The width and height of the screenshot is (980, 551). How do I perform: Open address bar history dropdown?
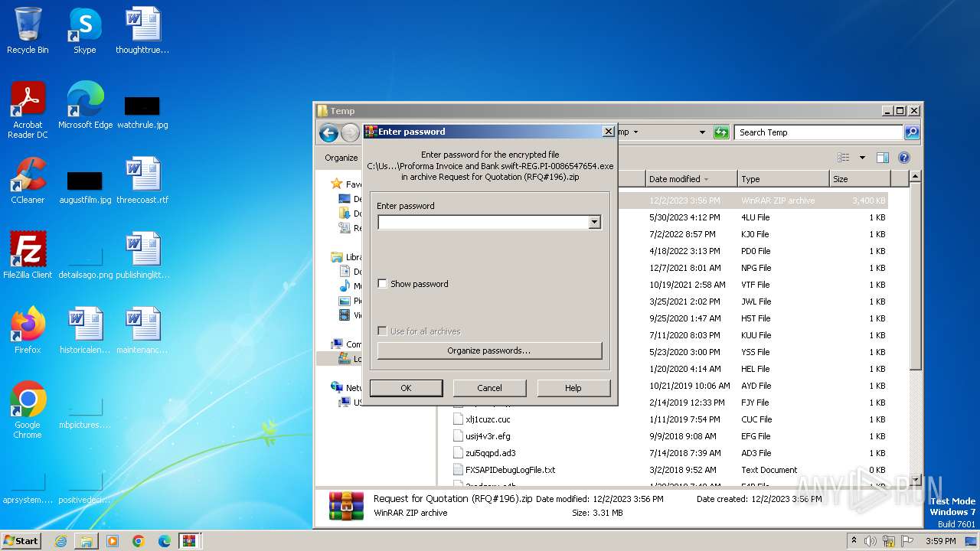click(x=702, y=132)
